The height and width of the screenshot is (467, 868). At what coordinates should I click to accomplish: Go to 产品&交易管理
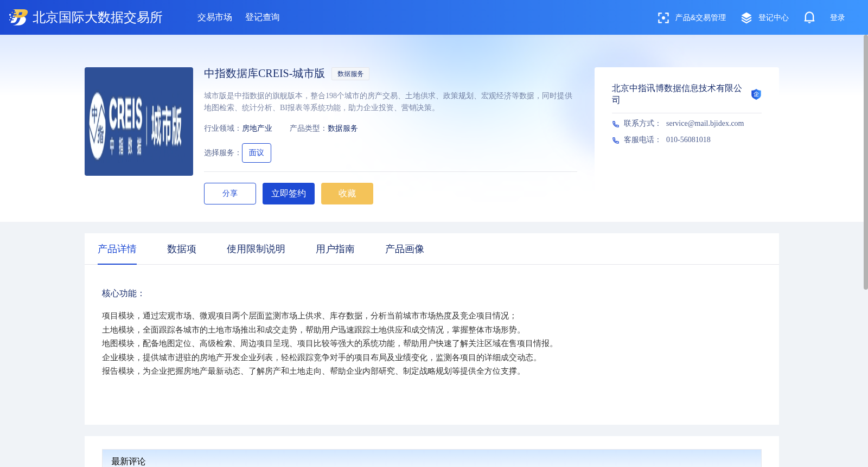[700, 18]
